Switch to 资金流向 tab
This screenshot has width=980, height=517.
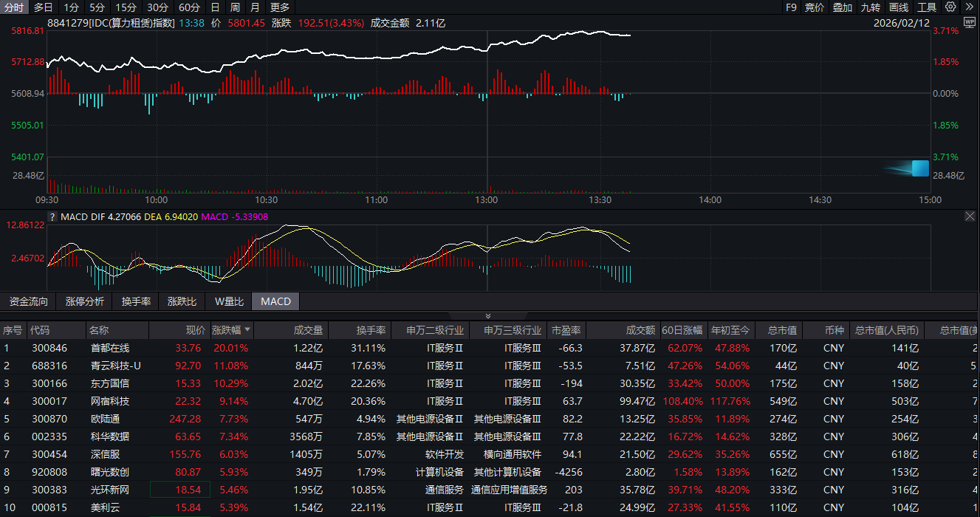tap(28, 301)
